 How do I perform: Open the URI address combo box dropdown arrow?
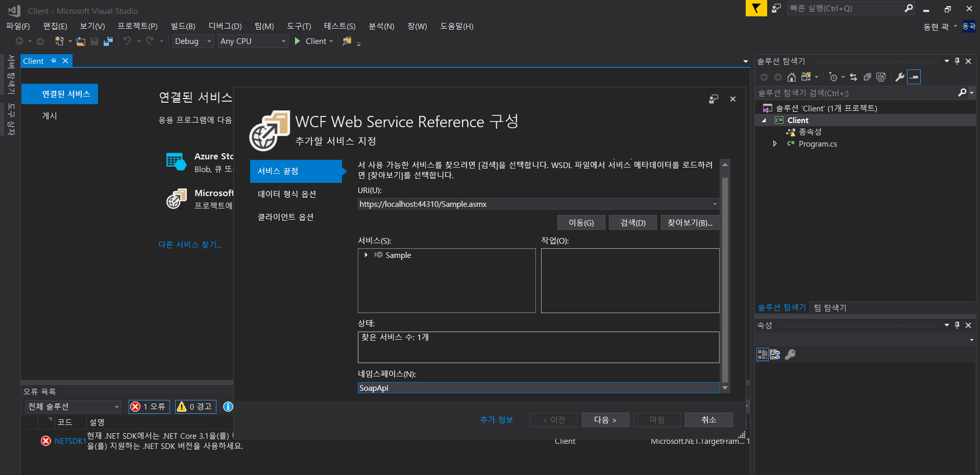point(715,204)
